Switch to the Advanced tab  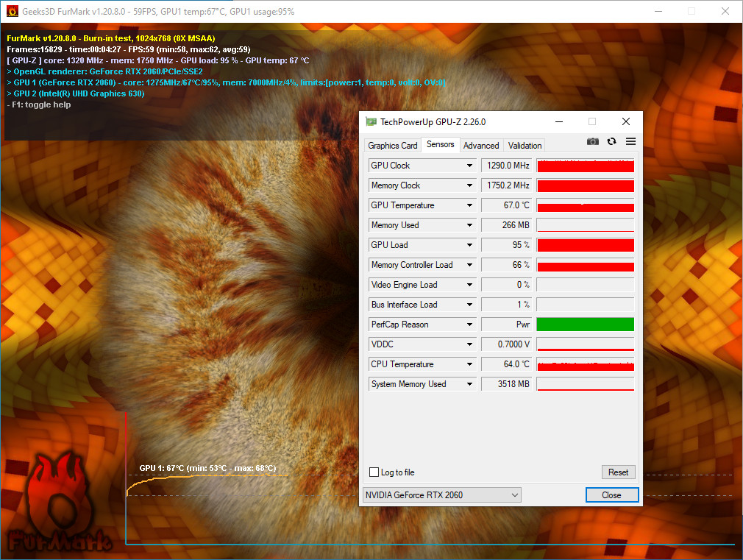coord(481,146)
